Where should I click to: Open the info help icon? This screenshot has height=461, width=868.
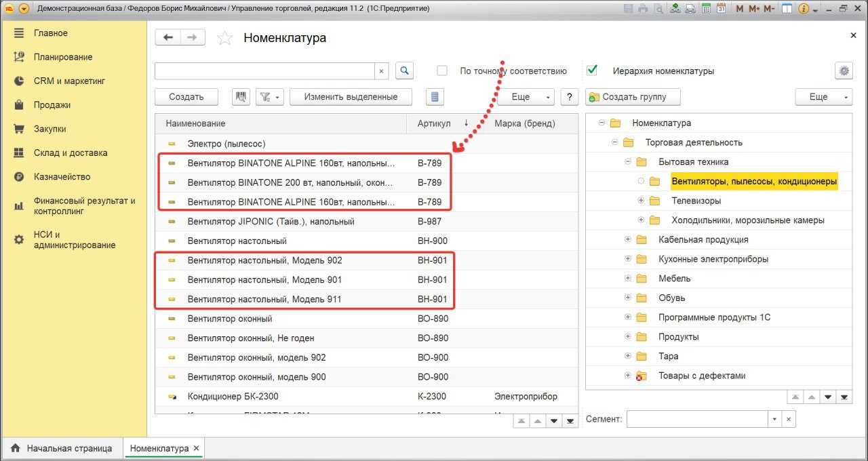(x=804, y=9)
